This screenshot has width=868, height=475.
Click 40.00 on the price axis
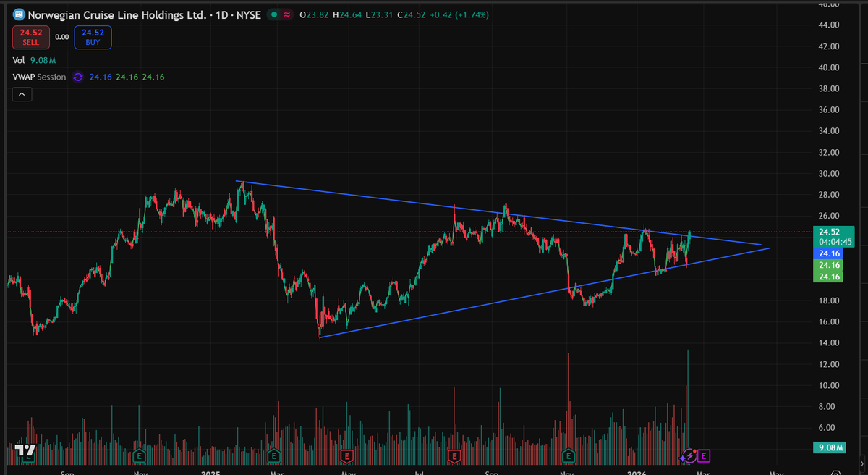828,67
